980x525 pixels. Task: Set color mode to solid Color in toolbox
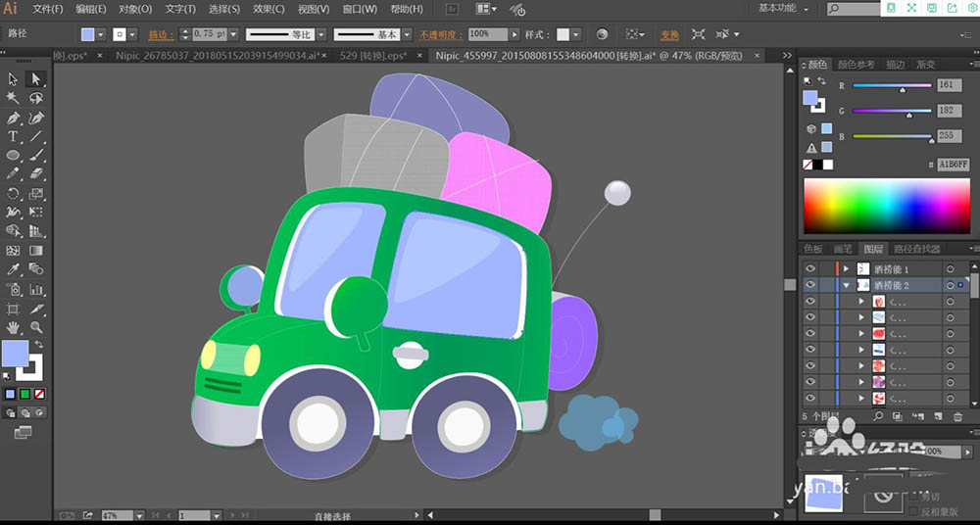(10, 394)
